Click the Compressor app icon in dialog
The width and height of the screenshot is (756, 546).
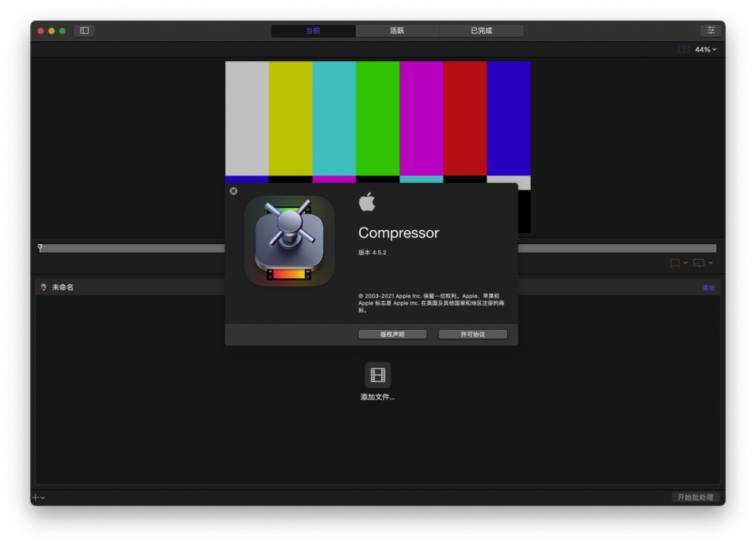click(x=289, y=241)
